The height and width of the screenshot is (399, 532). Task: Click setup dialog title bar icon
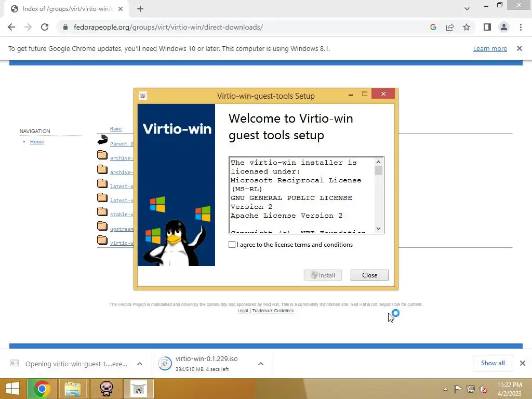coord(143,96)
